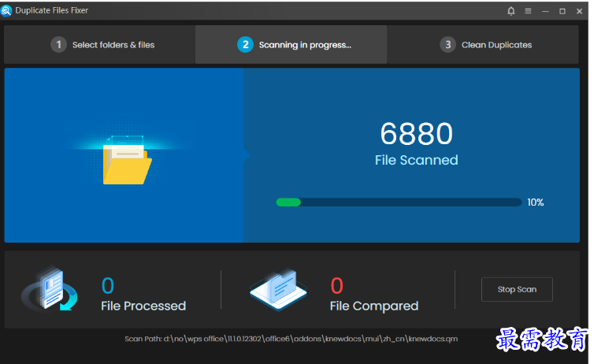Click the step 2 number badge

pyautogui.click(x=245, y=45)
